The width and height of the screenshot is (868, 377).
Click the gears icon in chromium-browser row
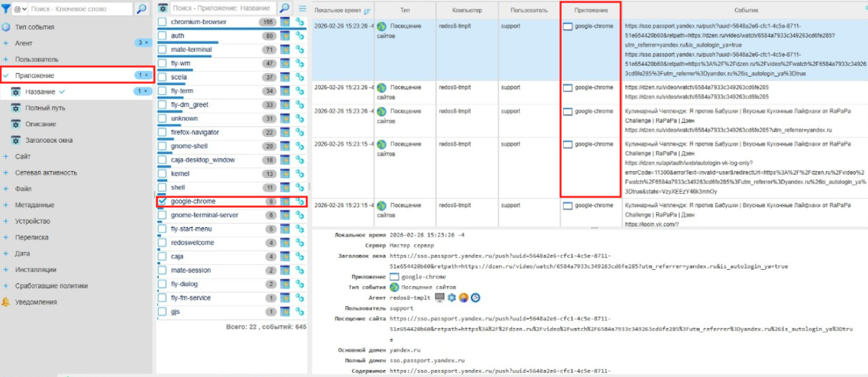coord(300,22)
